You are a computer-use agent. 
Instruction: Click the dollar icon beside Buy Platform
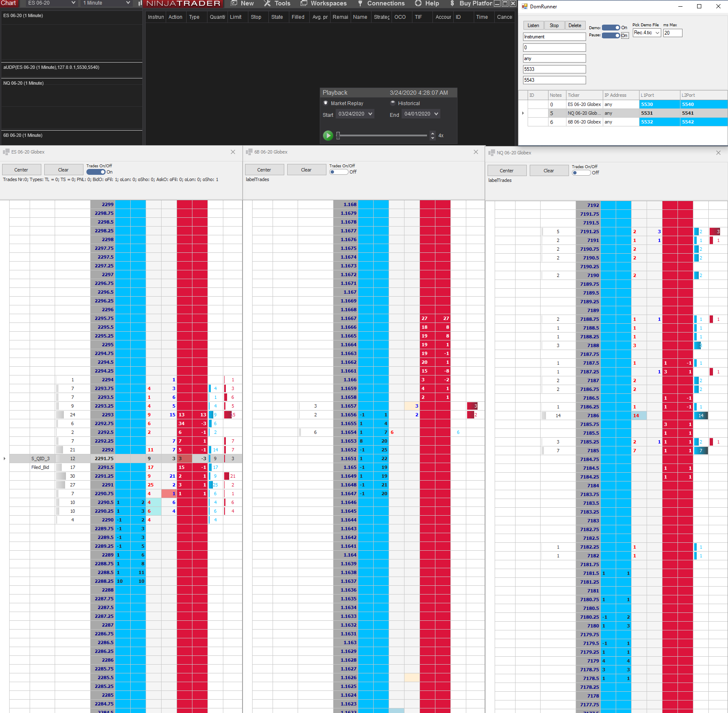pyautogui.click(x=452, y=3)
